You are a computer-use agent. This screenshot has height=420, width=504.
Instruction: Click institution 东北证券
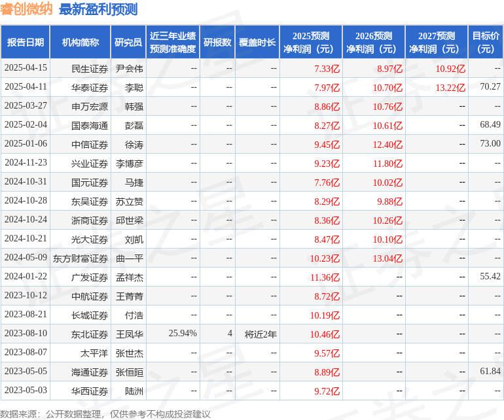click(90, 334)
